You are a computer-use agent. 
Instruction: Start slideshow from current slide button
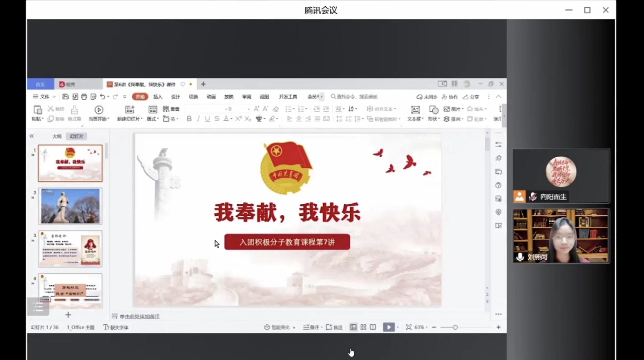99,113
